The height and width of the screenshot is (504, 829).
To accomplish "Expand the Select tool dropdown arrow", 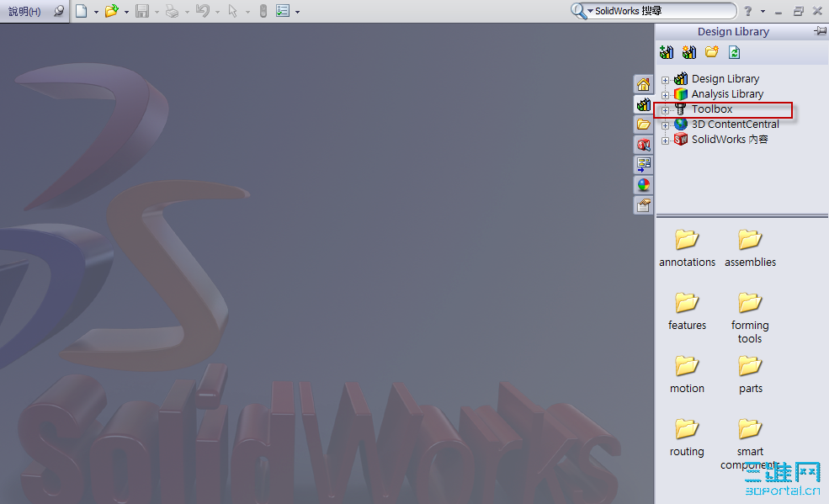I will (247, 12).
